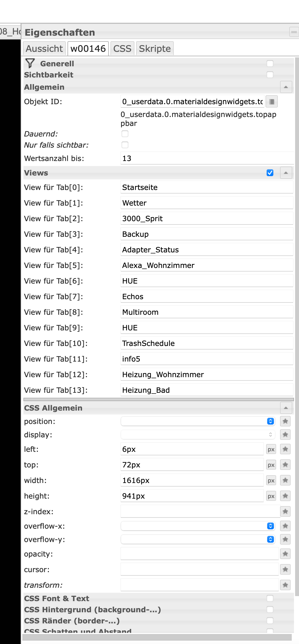Viewport: 299px width, 644px height.
Task: Enable the Dauernd checkbox
Action: click(125, 134)
